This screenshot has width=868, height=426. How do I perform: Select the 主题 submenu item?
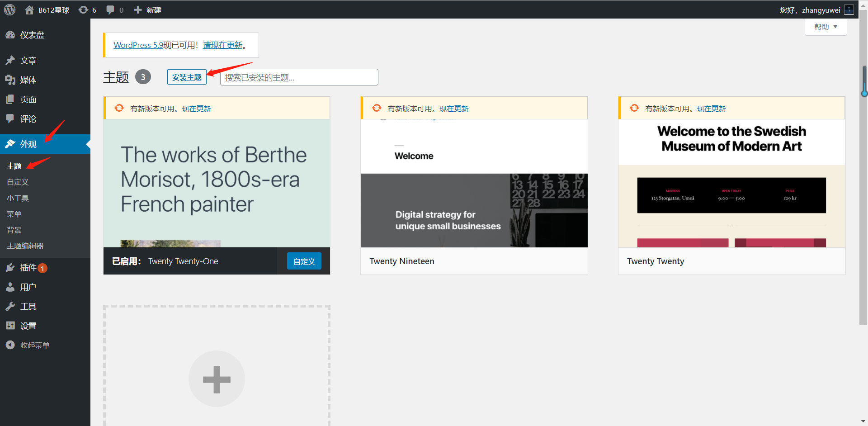pos(14,166)
